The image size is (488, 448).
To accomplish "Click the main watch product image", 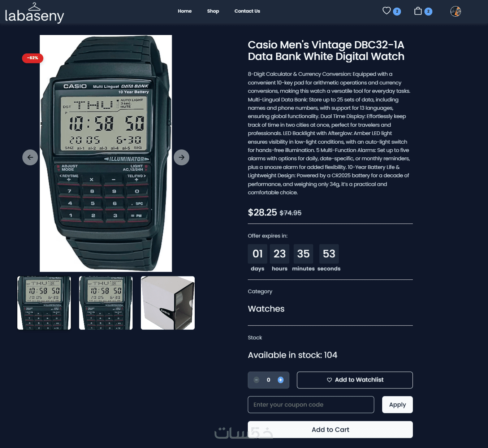I will point(106,153).
